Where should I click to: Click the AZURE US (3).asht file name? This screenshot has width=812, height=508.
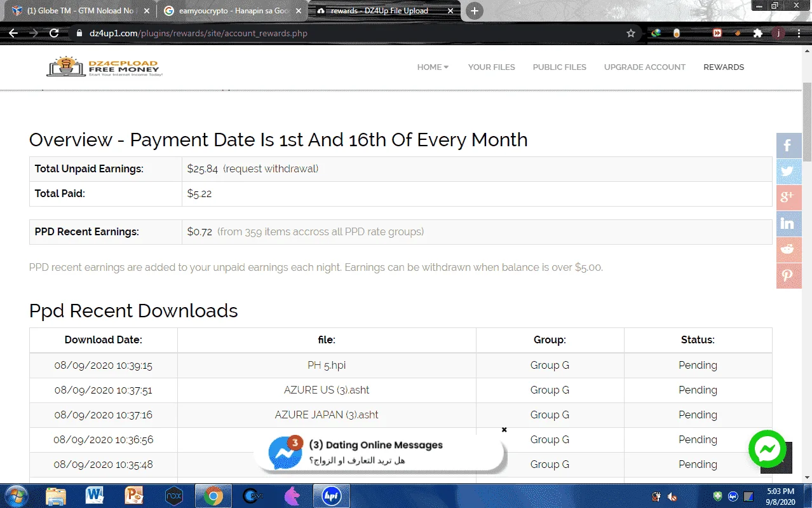(x=327, y=390)
